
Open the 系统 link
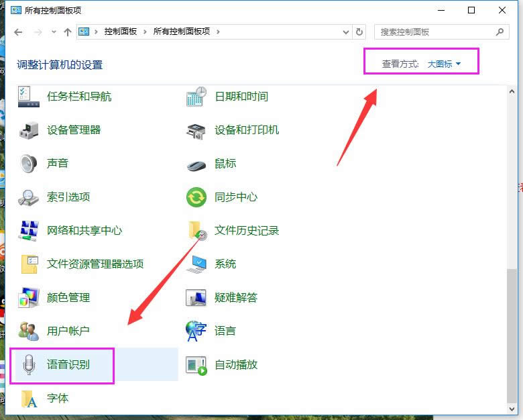pos(225,264)
